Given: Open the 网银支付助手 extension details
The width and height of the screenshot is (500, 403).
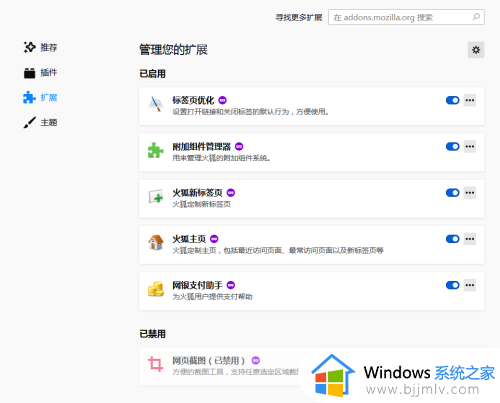Looking at the screenshot, I should coord(312,291).
